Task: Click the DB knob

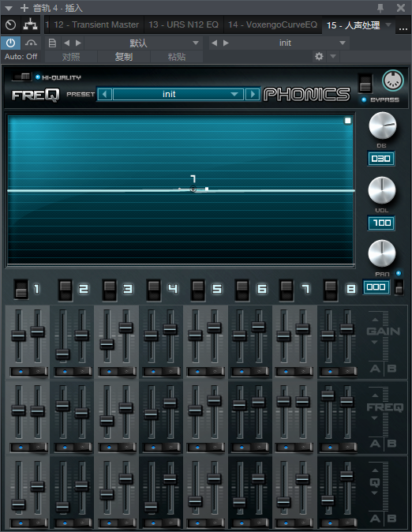Action: 383,126
